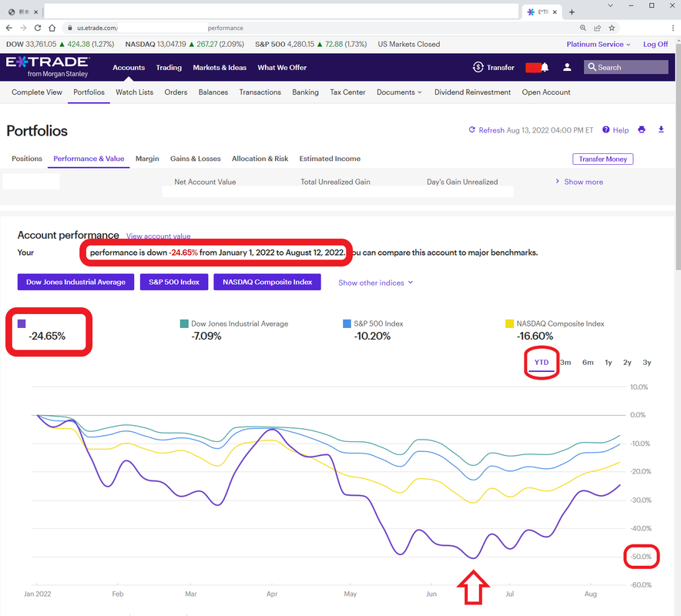Click the Help question mark icon

606,130
